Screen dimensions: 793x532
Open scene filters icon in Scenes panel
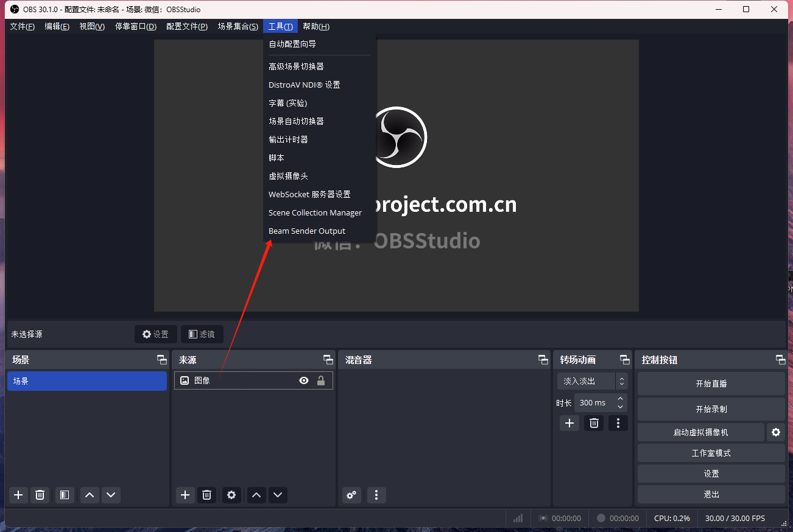pos(65,495)
